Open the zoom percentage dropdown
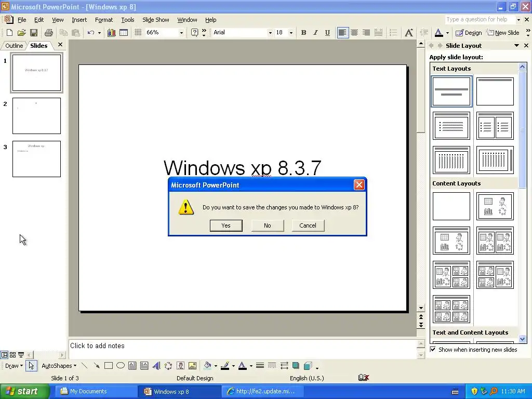The height and width of the screenshot is (399, 532). click(181, 33)
